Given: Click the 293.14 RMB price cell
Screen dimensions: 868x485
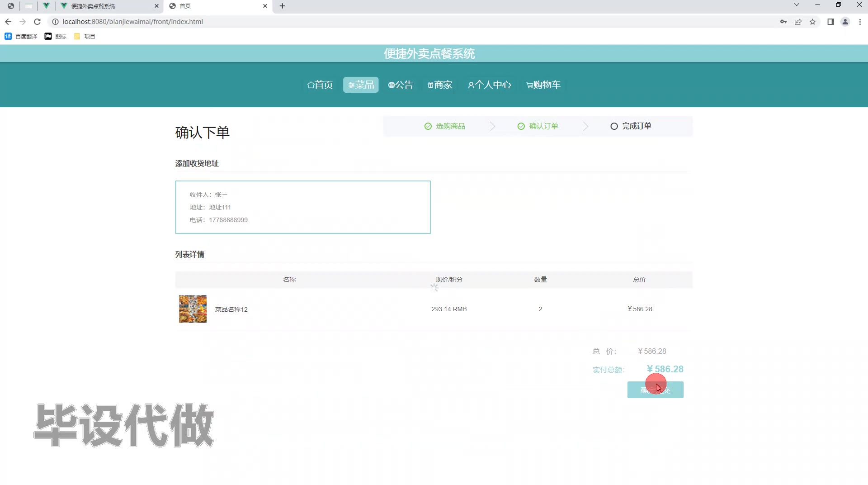Looking at the screenshot, I should pyautogui.click(x=449, y=309).
